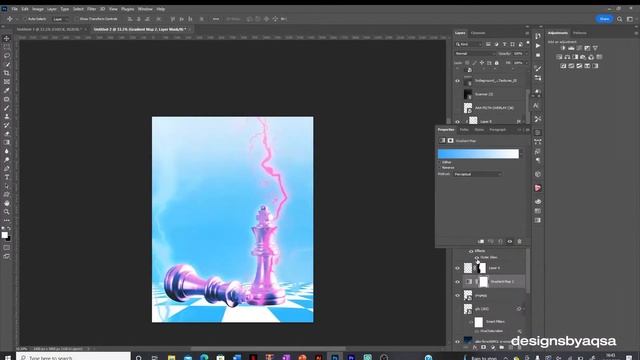Switch to the Channels tab
This screenshot has height=360, width=640.
[478, 33]
